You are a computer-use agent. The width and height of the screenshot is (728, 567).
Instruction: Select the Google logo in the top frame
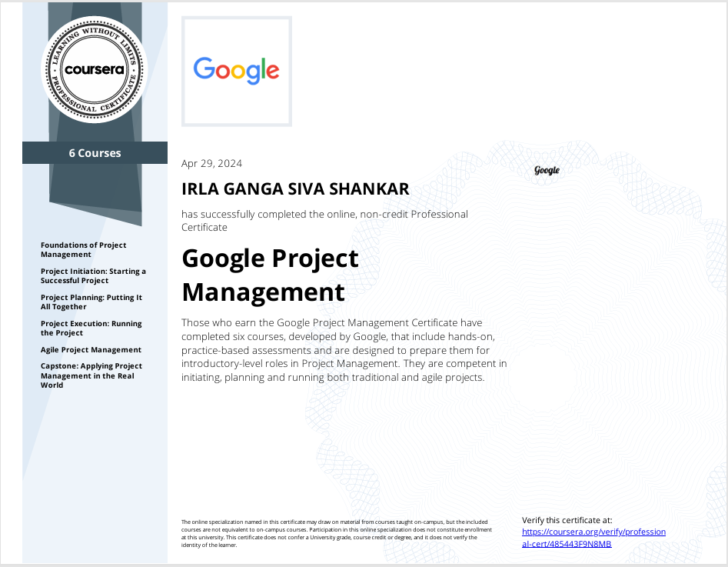tap(236, 70)
